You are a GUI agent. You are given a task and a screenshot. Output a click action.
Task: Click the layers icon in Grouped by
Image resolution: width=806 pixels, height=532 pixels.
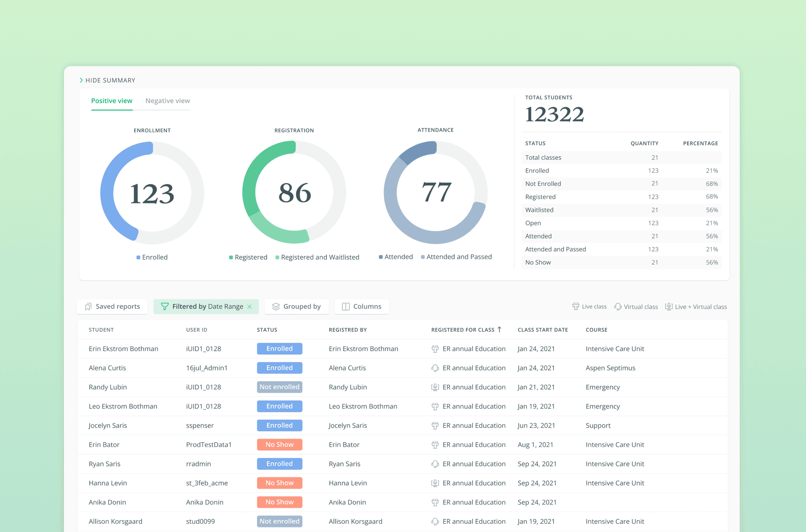coord(276,307)
